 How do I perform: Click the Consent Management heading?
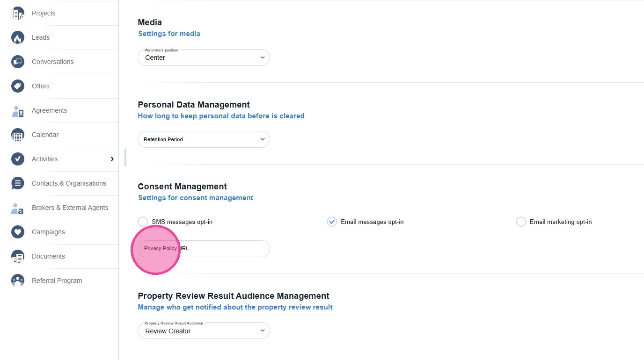tap(183, 187)
